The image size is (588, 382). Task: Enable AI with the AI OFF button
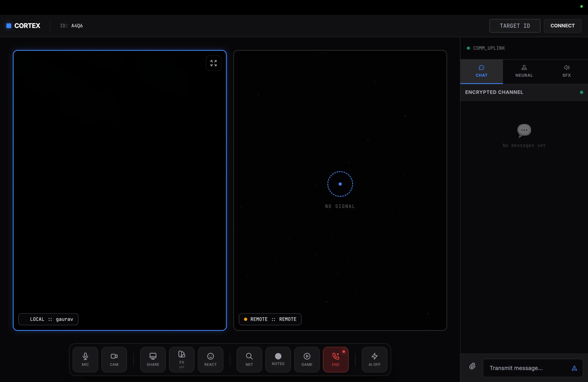pos(374,359)
